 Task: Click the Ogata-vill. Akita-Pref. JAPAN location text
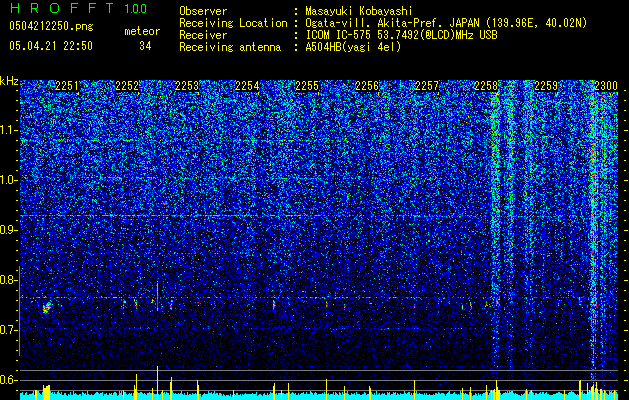(446, 24)
